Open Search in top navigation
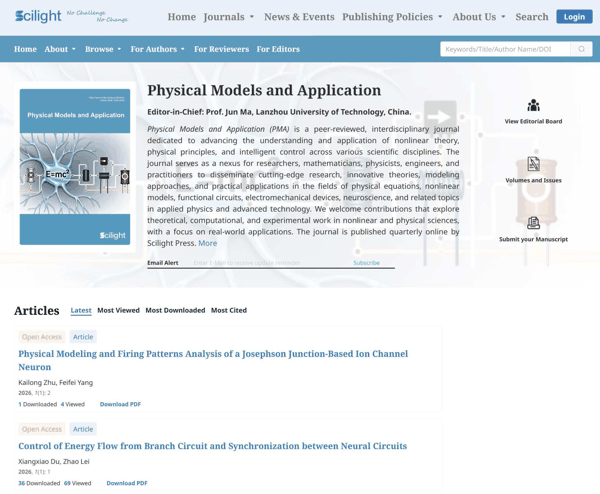 coord(532,17)
